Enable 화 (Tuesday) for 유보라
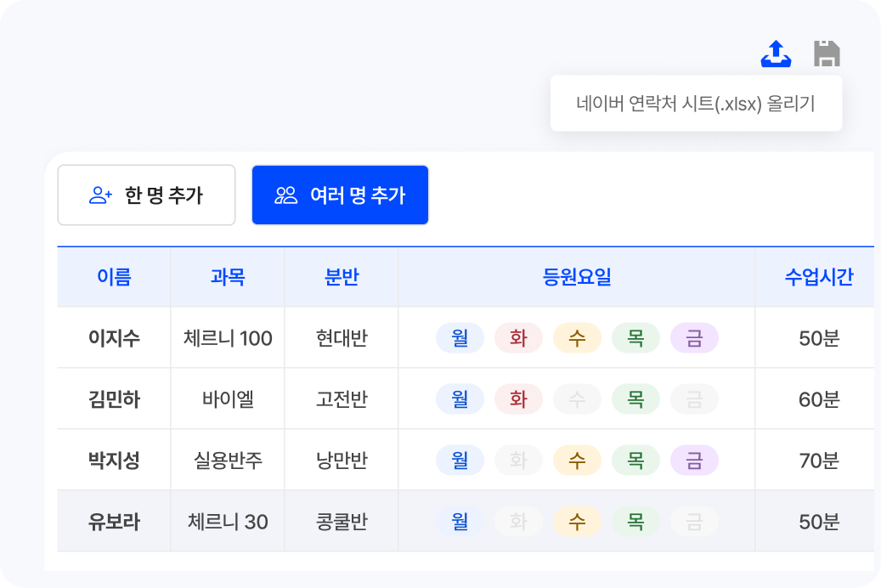 pyautogui.click(x=518, y=520)
